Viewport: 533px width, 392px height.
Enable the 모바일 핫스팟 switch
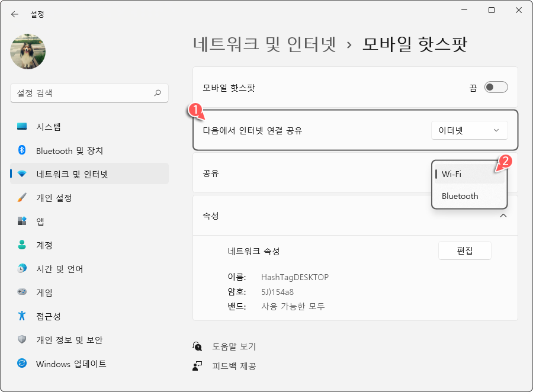pos(496,86)
